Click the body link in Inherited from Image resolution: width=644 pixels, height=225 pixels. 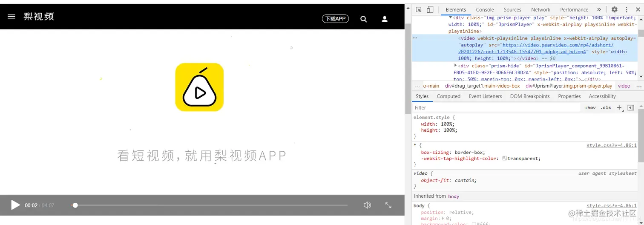coord(454,196)
